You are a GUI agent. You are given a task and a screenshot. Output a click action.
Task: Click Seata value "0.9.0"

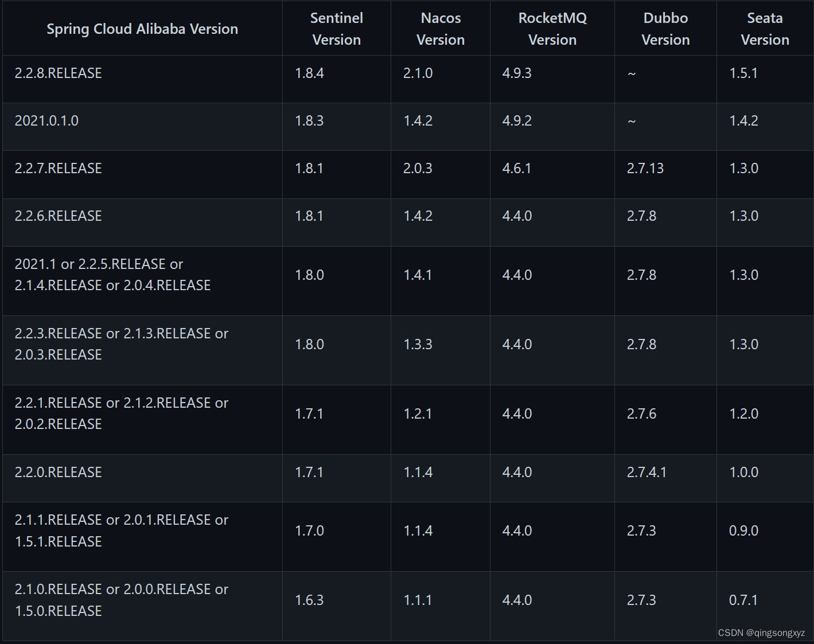click(x=743, y=531)
